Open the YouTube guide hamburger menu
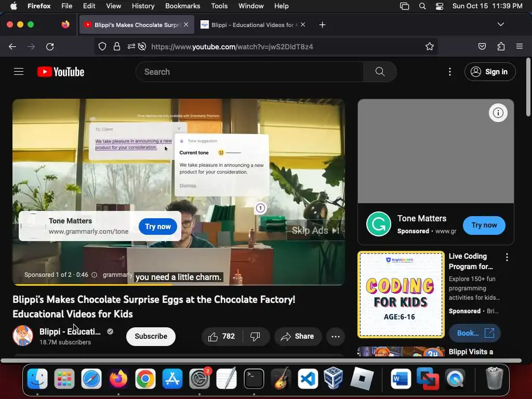 point(19,72)
